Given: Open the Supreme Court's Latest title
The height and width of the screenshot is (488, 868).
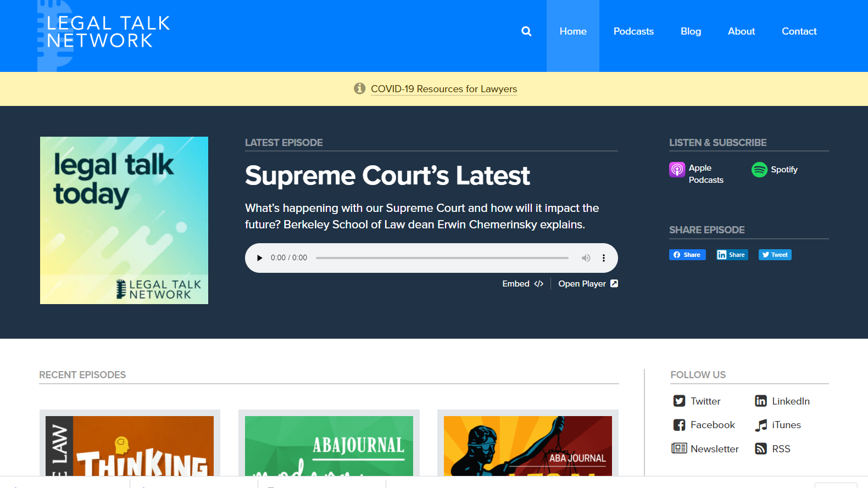Looking at the screenshot, I should point(387,176).
